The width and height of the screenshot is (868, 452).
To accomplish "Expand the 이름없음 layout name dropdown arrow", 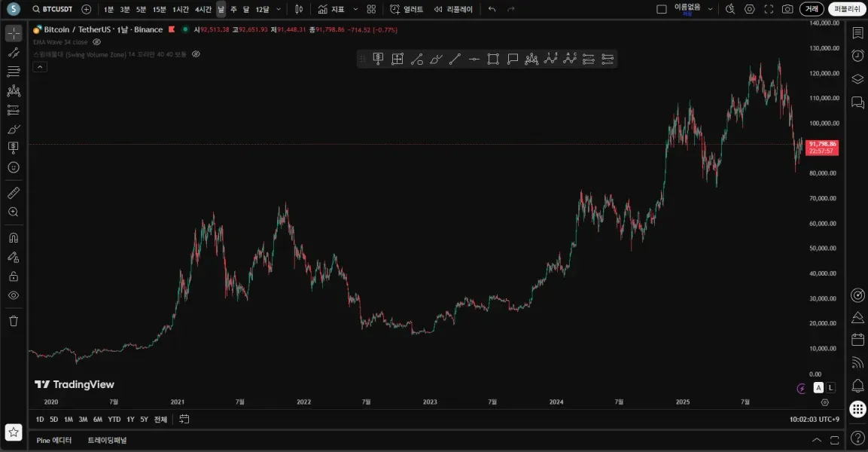I will (710, 9).
